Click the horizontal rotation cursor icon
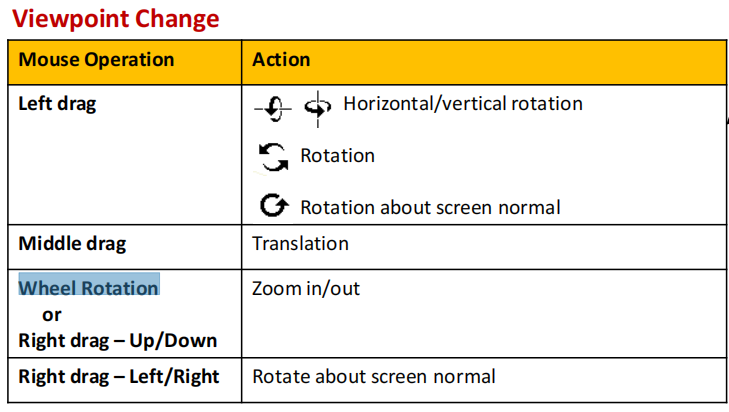Image resolution: width=729 pixels, height=412 pixels. [273, 109]
